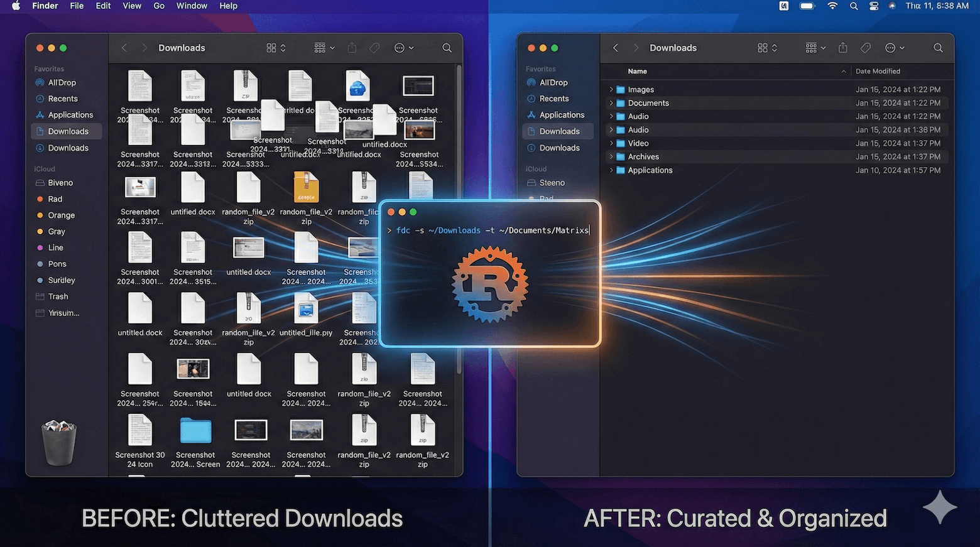The width and height of the screenshot is (980, 547).
Task: Open the Go menu in the menu bar
Action: [159, 6]
